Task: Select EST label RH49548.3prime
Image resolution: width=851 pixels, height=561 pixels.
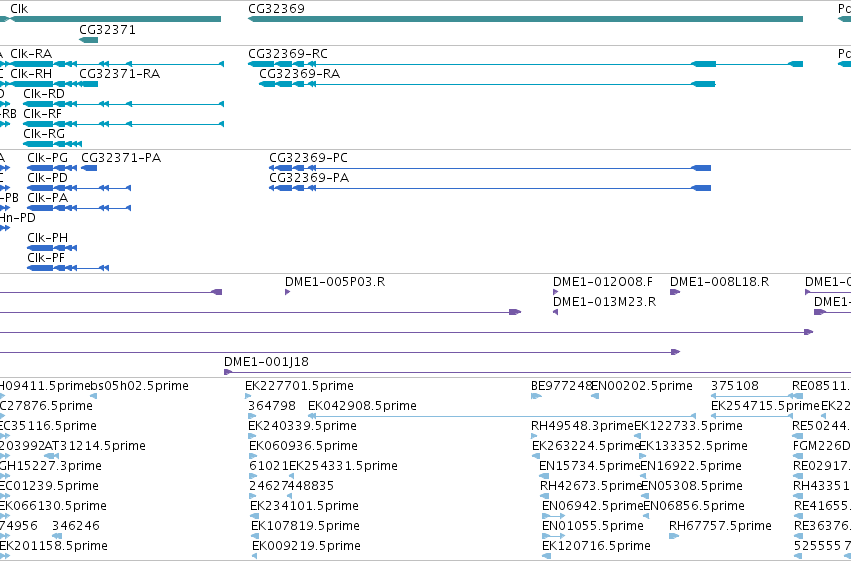Action: (582, 426)
